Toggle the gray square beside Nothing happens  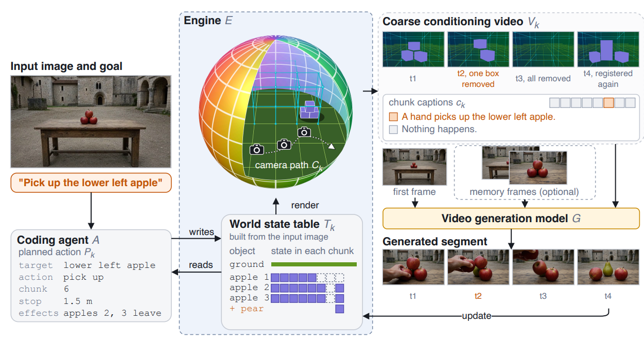coord(393,129)
